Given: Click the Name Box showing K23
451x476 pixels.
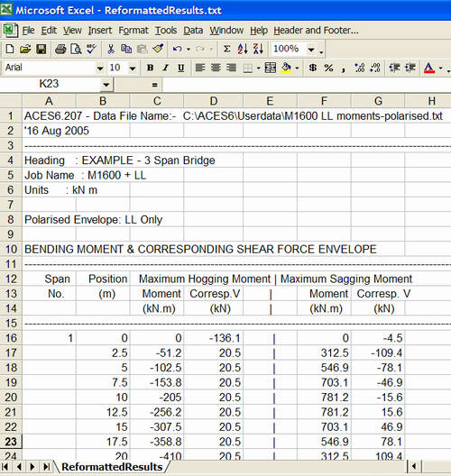Looking at the screenshot, I should [51, 84].
